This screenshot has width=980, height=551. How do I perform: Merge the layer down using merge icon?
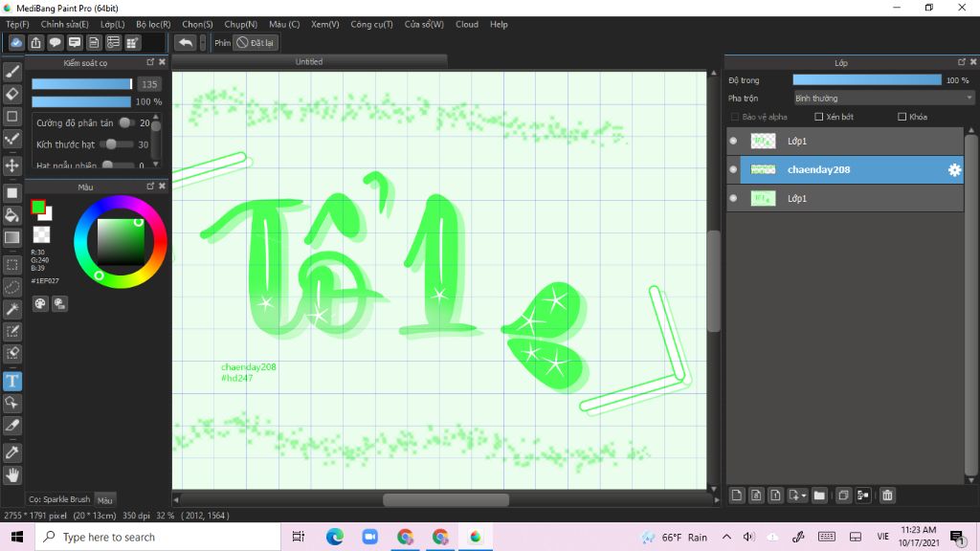coord(863,496)
